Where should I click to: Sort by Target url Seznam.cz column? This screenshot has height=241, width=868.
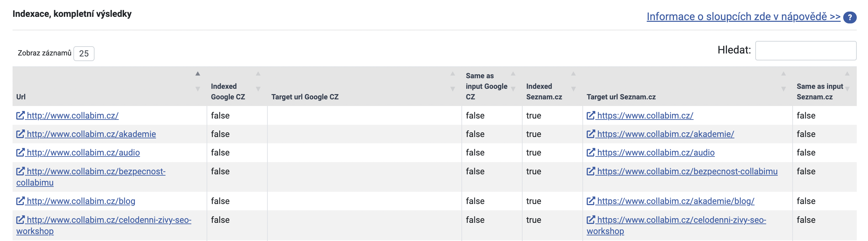point(688,86)
